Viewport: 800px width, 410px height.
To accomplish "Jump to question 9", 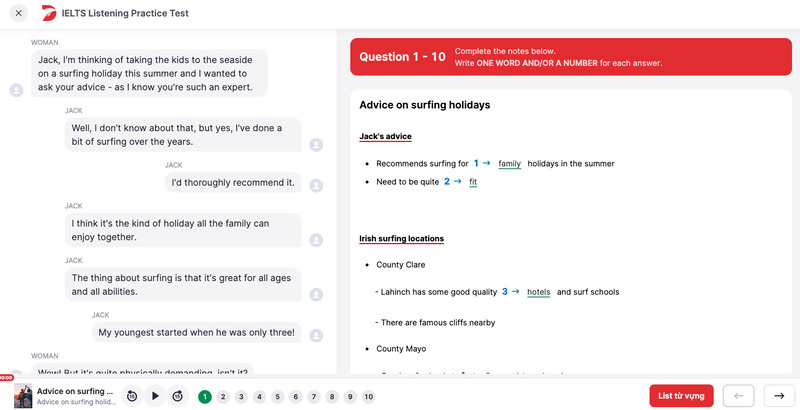I will click(350, 396).
